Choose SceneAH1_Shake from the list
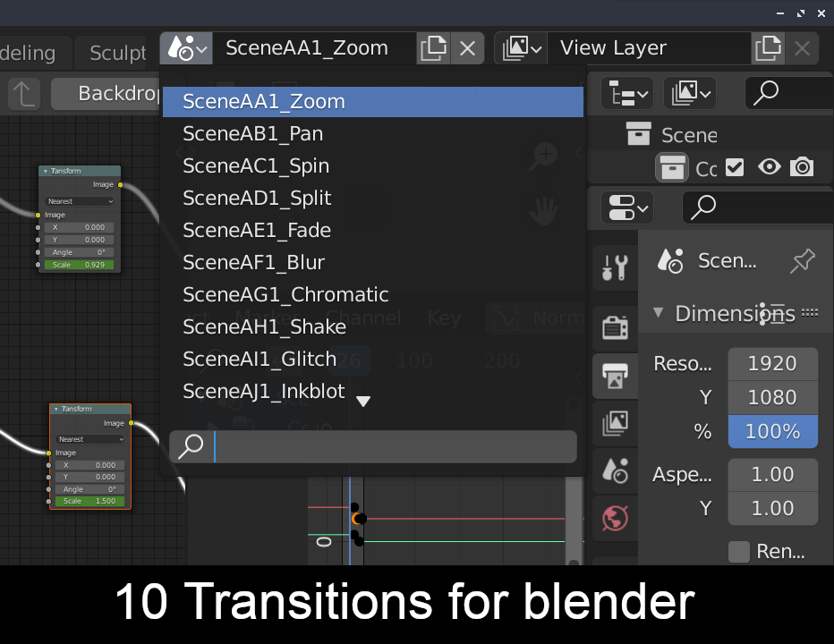 tap(373, 326)
